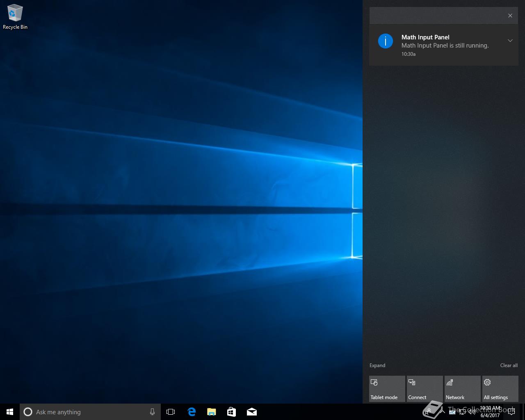This screenshot has width=525, height=420.
Task: Show hidden system tray icons
Action: 443,412
